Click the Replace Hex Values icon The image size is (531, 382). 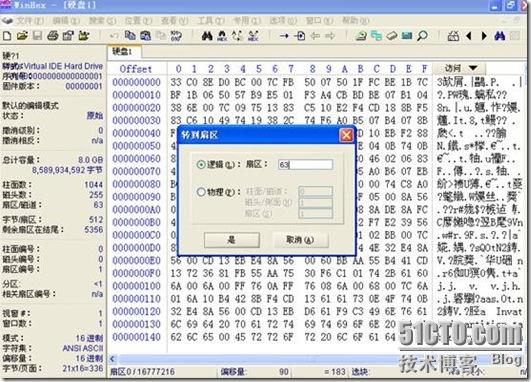(x=253, y=36)
